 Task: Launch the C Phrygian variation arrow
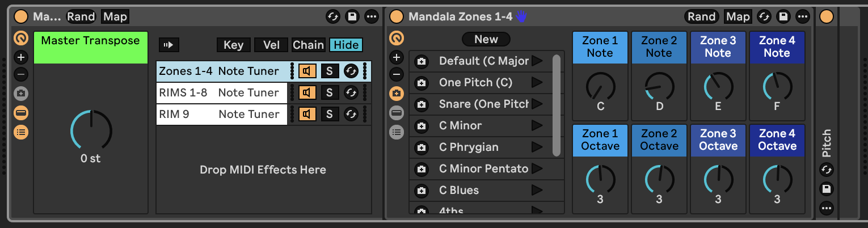[x=537, y=147]
